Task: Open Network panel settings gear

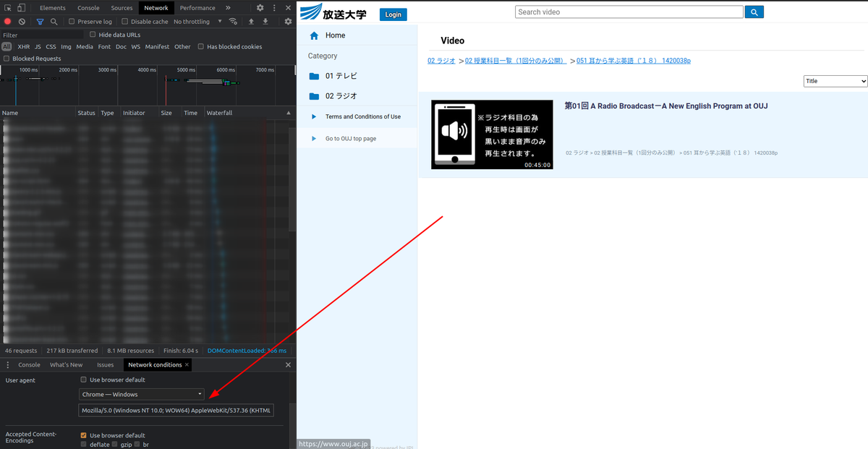Action: (288, 22)
